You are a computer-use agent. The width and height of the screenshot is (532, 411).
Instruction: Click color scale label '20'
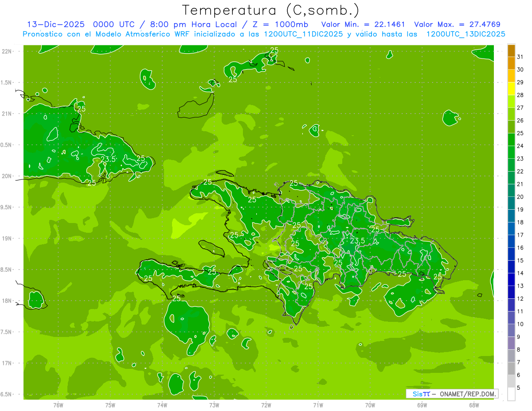tap(520, 196)
